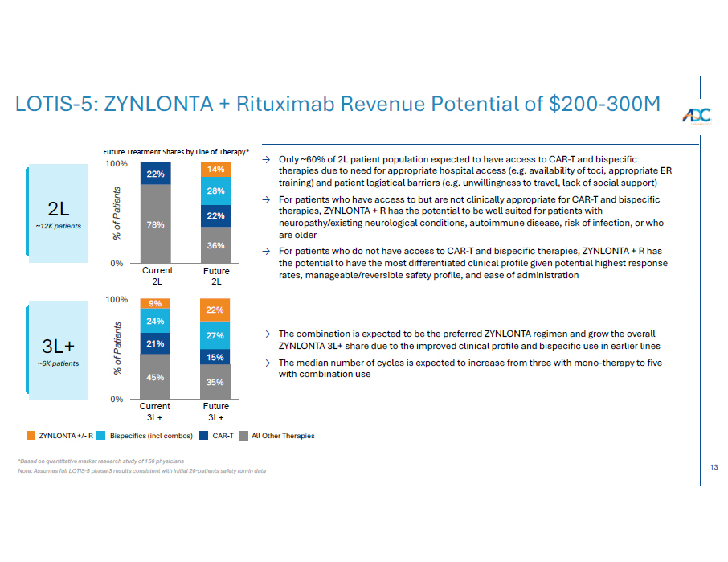The height and width of the screenshot is (562, 728).
Task: Click the ADC Therapeutics logo
Action: coord(697,116)
